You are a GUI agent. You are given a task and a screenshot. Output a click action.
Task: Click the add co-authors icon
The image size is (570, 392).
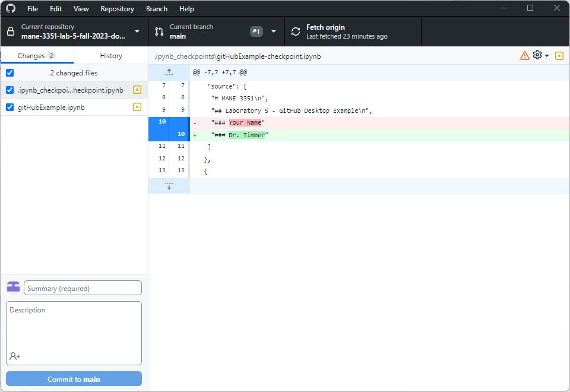click(15, 356)
